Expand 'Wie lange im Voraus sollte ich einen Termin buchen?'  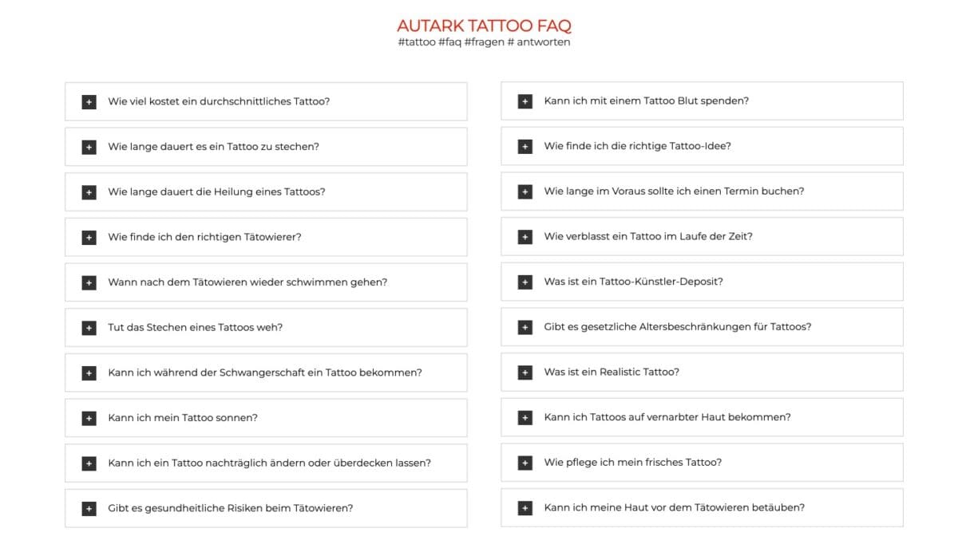pyautogui.click(x=703, y=191)
